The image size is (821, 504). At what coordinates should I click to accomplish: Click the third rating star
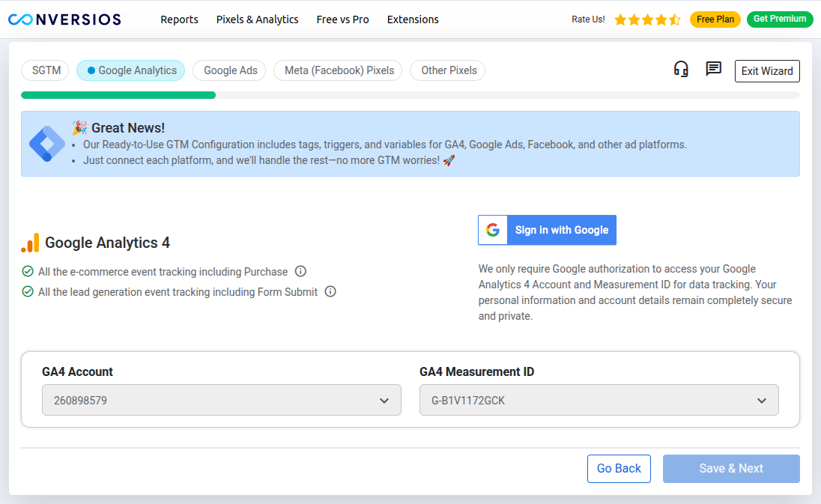tap(648, 20)
